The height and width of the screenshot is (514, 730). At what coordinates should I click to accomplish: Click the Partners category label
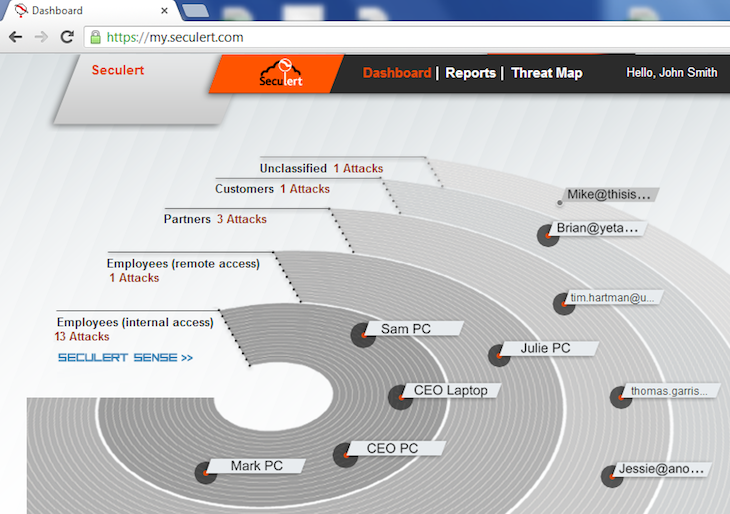[x=187, y=219]
